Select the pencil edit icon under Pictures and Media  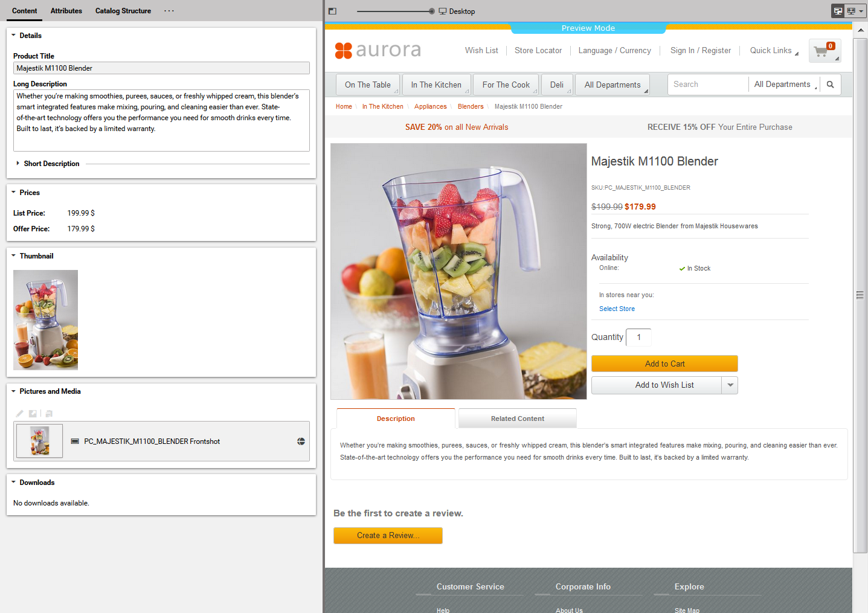click(x=19, y=413)
